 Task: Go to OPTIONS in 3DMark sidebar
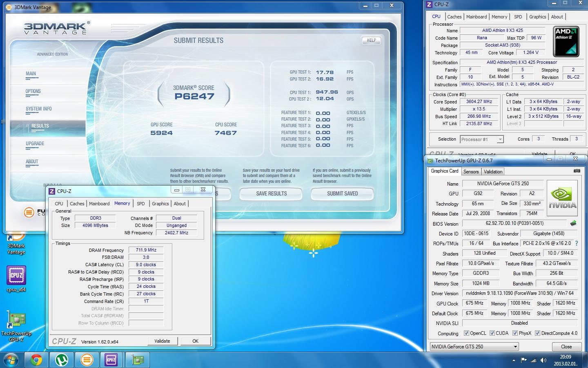click(x=33, y=92)
